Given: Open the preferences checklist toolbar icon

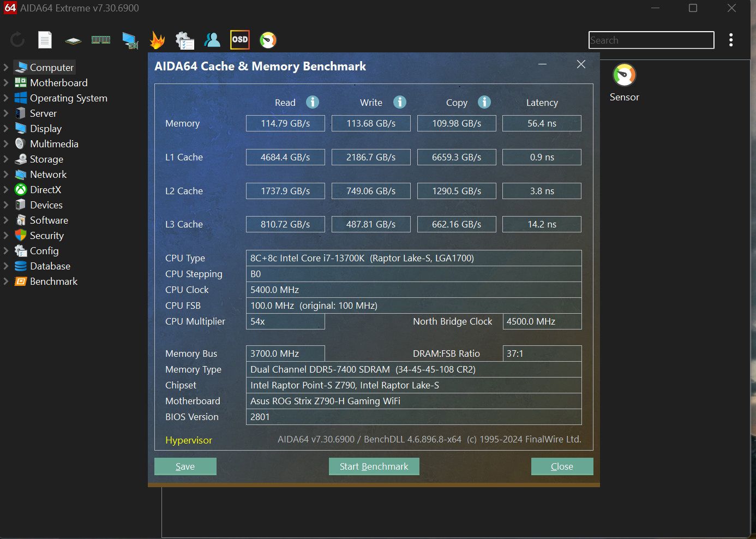Looking at the screenshot, I should (185, 40).
